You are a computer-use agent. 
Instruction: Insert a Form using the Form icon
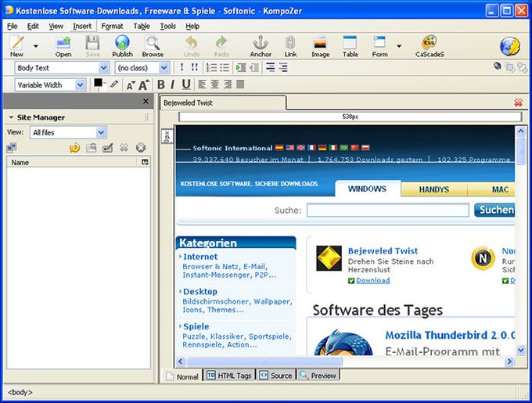pyautogui.click(x=379, y=46)
